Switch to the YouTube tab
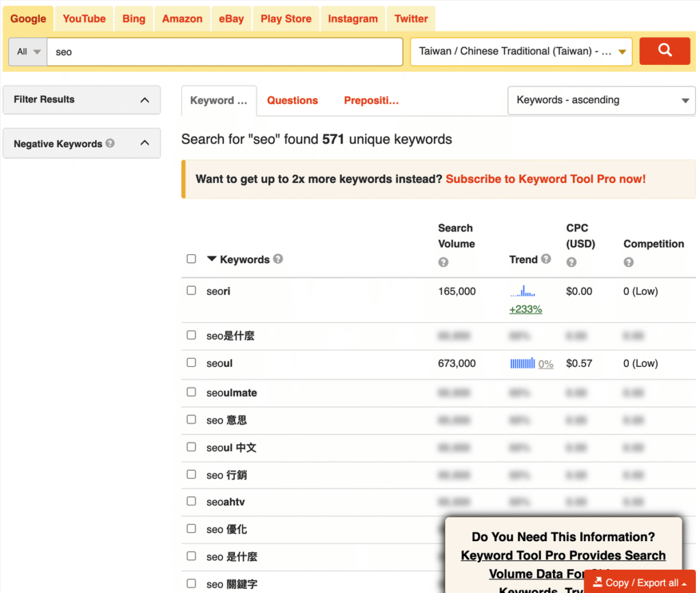The width and height of the screenshot is (700, 593). [x=84, y=18]
